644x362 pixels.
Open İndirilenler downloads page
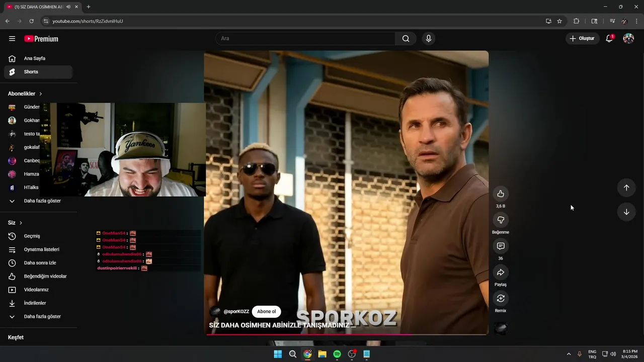point(38,303)
